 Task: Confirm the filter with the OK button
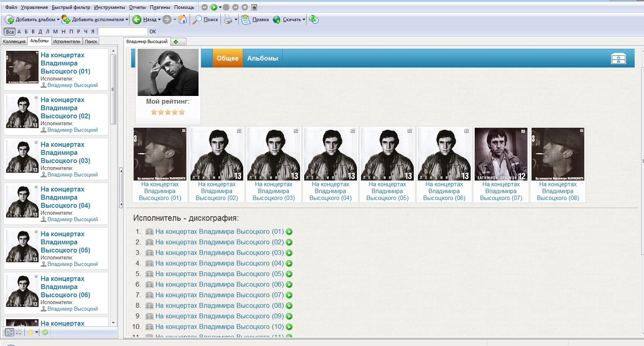[153, 32]
